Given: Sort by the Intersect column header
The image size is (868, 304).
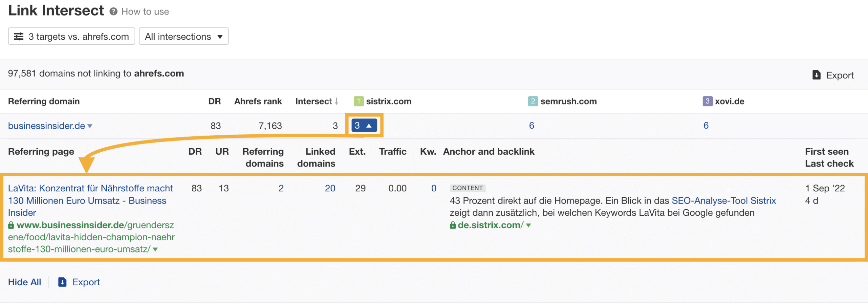Looking at the screenshot, I should pos(317,101).
